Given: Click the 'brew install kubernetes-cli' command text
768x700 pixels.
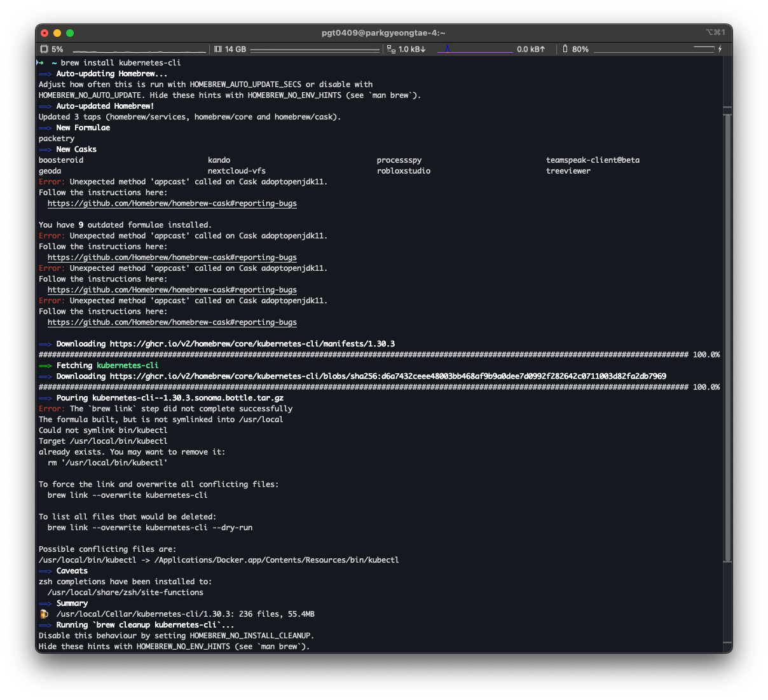Looking at the screenshot, I should coord(121,63).
